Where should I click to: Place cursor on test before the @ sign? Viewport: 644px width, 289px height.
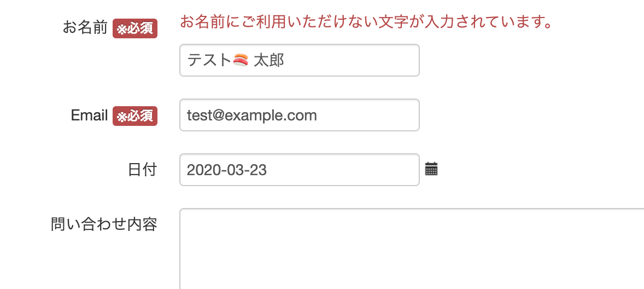[199, 115]
